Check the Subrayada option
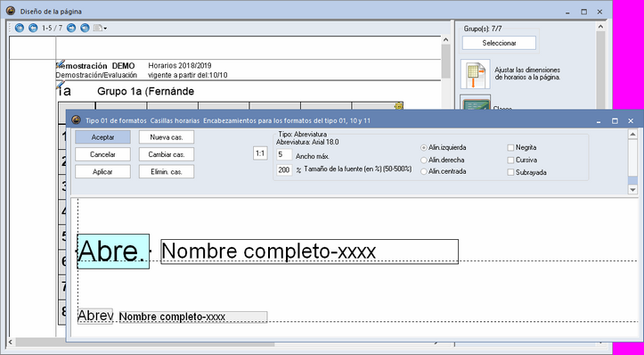This screenshot has width=644, height=355. (x=510, y=172)
